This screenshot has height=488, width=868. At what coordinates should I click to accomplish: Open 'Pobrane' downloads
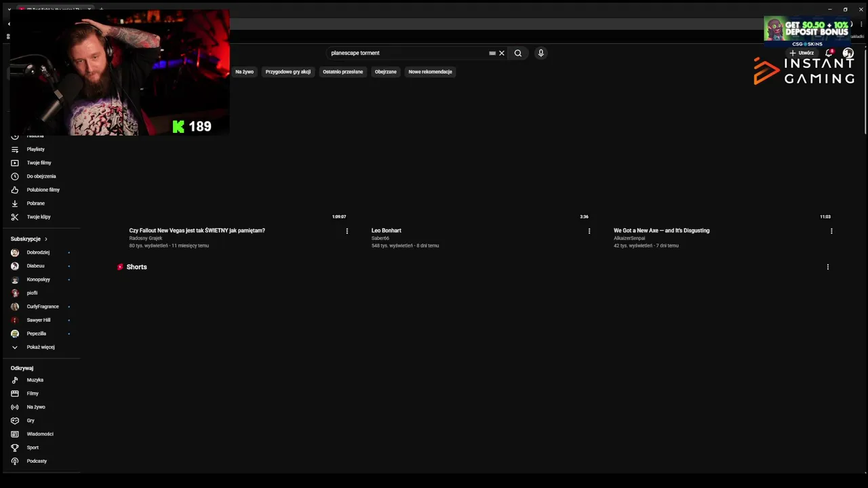tap(41, 203)
